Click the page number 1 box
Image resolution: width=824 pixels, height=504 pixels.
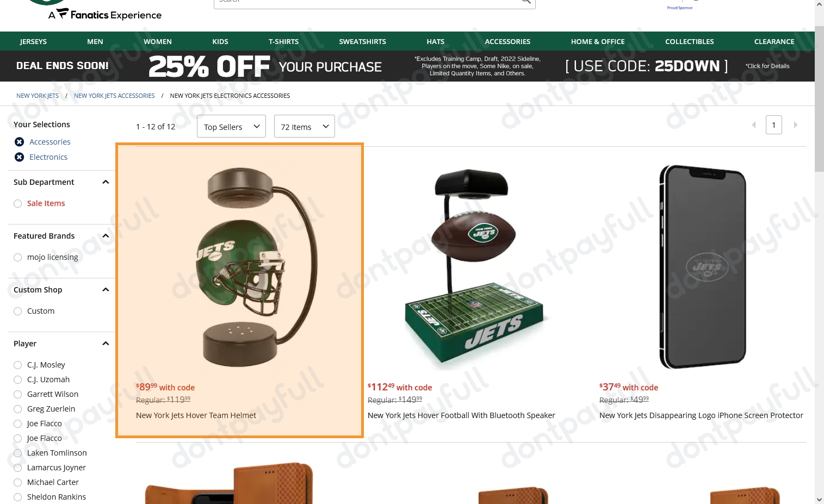coord(773,125)
